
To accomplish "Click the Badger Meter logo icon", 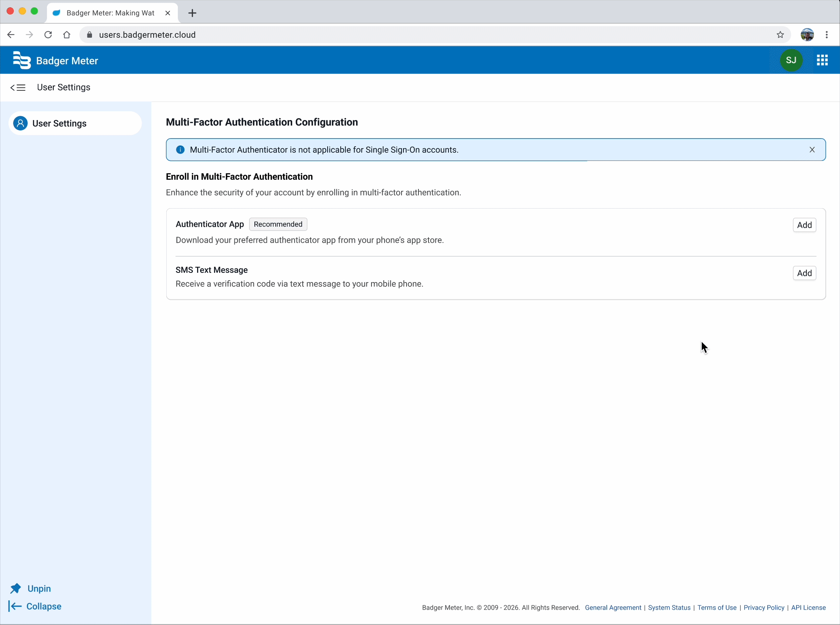I will (x=22, y=60).
